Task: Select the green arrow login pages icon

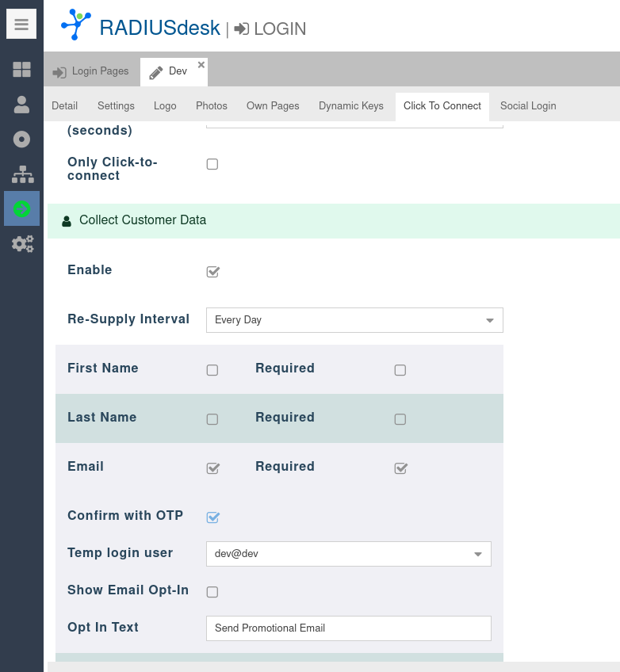Action: click(x=21, y=208)
